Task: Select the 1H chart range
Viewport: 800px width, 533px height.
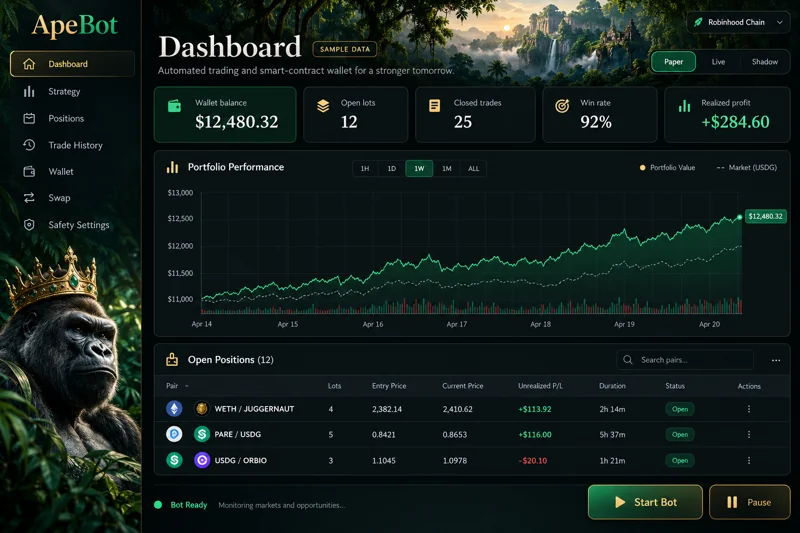Action: (x=365, y=169)
